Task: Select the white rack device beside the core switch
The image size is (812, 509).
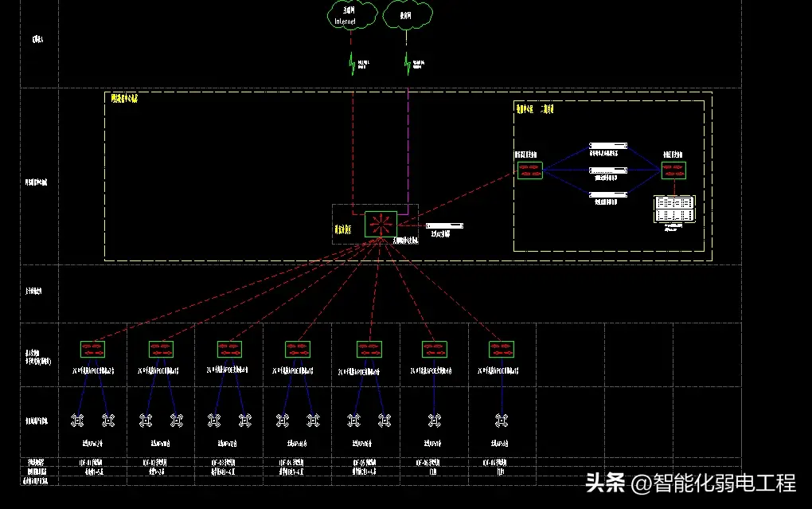Action: click(444, 225)
